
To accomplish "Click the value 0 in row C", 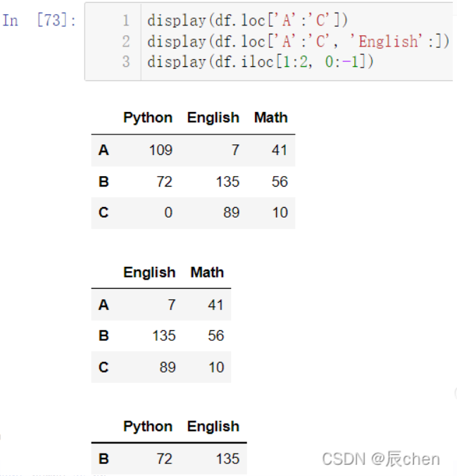I will pyautogui.click(x=168, y=213).
